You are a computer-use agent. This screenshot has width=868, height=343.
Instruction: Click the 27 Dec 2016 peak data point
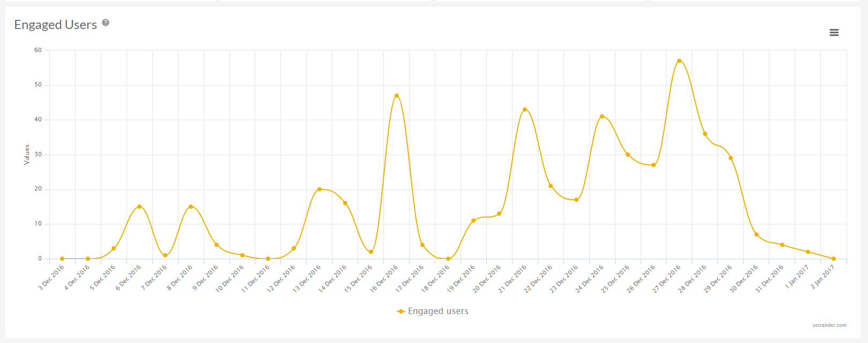pos(679,61)
